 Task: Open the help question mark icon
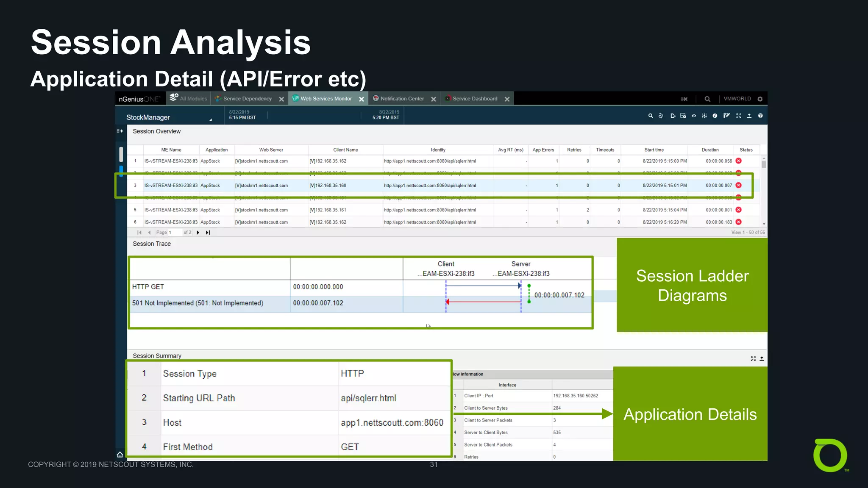760,116
